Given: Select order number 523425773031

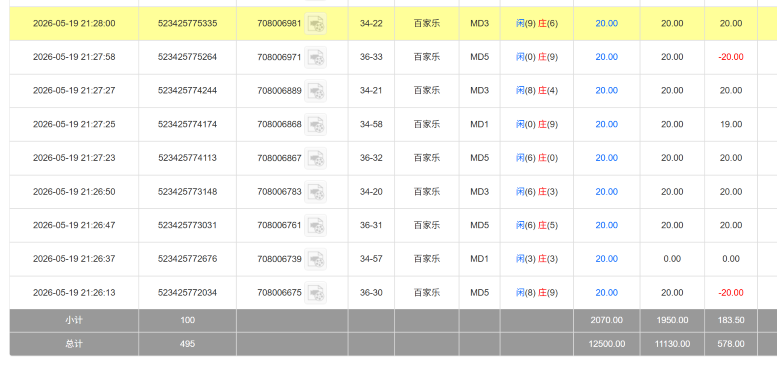Looking at the screenshot, I should (187, 225).
